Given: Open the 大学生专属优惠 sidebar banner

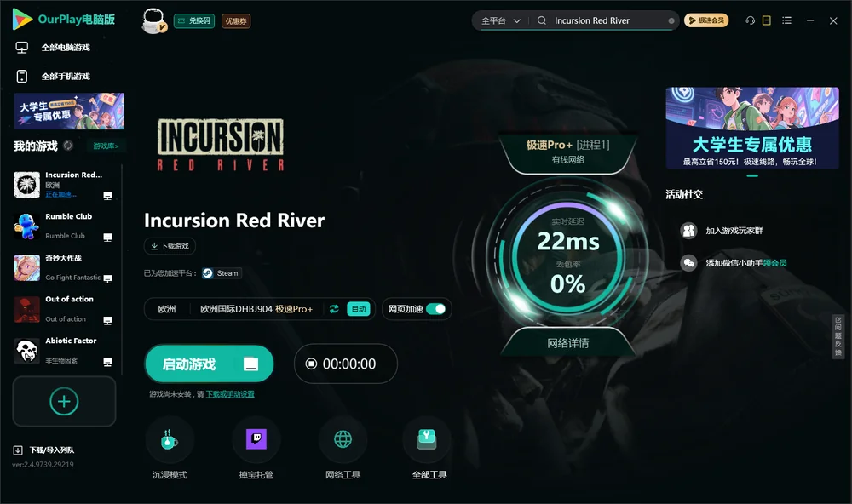Looking at the screenshot, I should coord(69,111).
